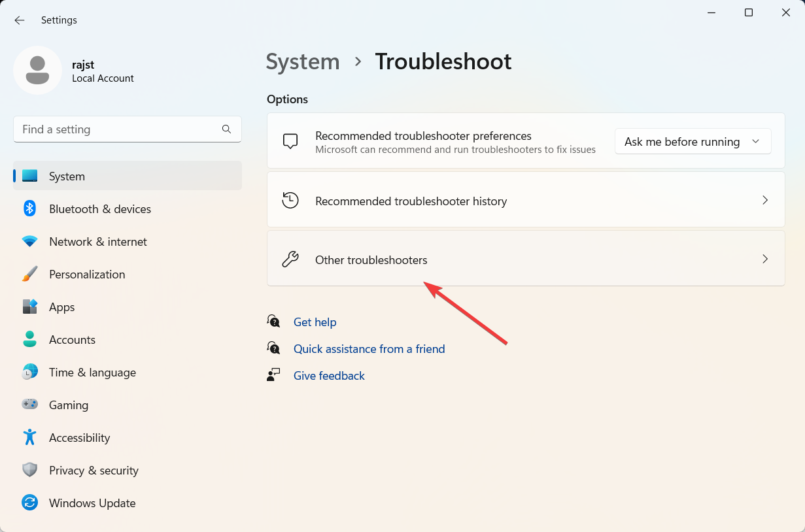Open Apps settings category
805x532 pixels.
[x=128, y=307]
